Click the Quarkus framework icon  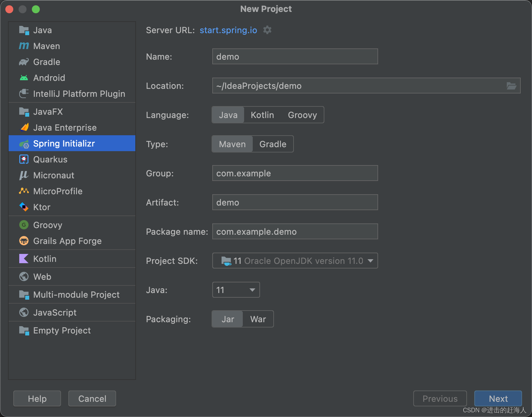[24, 159]
